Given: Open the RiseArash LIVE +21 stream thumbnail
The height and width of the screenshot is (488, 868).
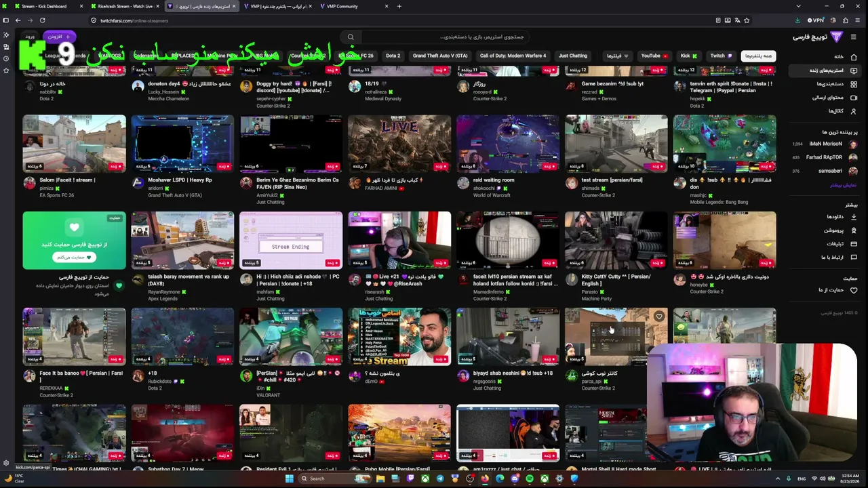Looking at the screenshot, I should tap(399, 240).
